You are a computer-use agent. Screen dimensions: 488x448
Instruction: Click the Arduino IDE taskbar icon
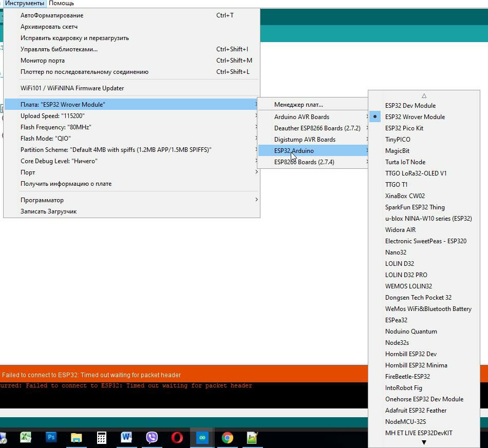coord(202,438)
